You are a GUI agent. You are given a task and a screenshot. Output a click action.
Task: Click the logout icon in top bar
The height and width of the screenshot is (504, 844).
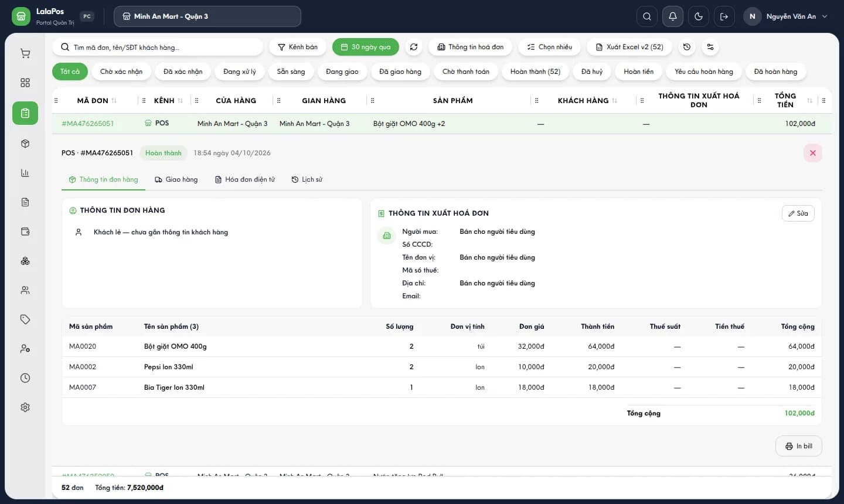point(724,16)
